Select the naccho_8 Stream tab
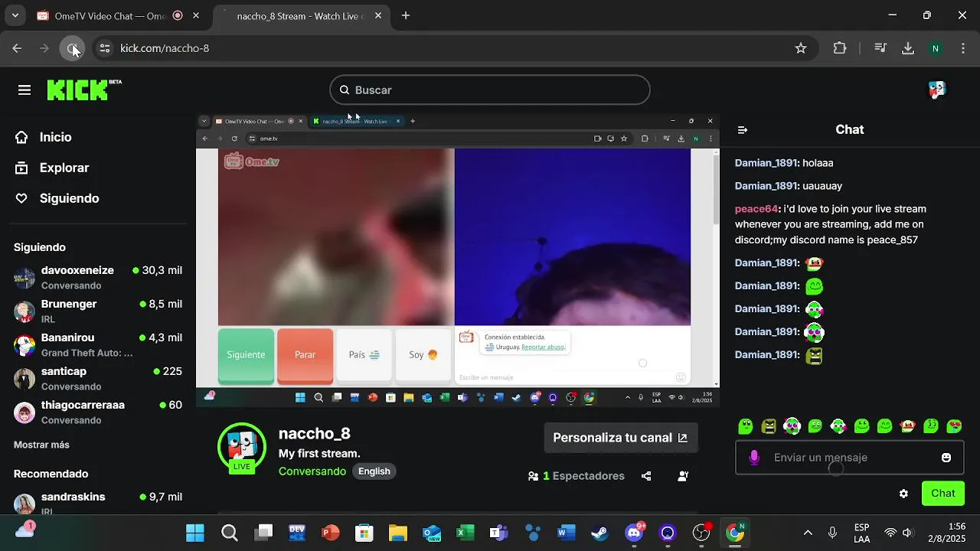This screenshot has width=980, height=551. tap(301, 15)
